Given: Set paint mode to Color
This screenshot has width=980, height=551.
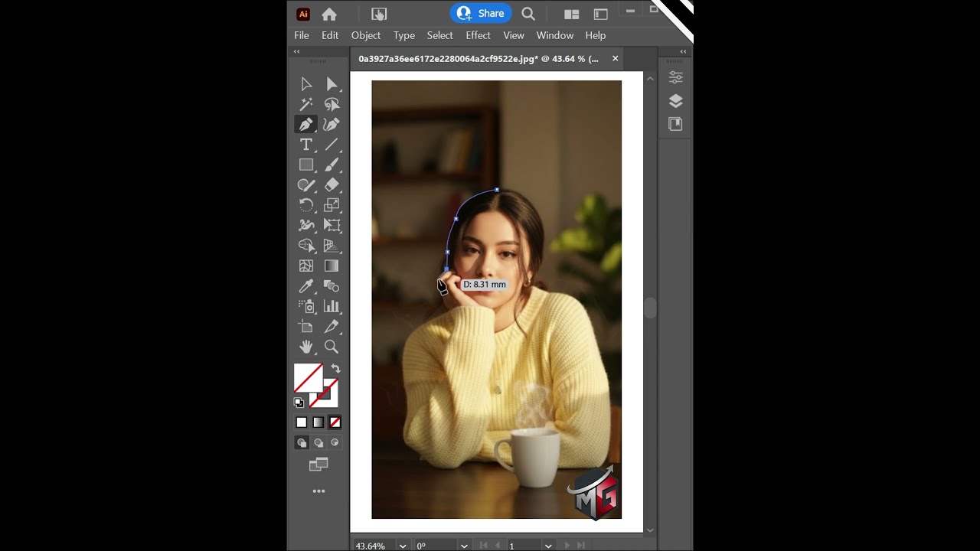Looking at the screenshot, I should (x=302, y=422).
